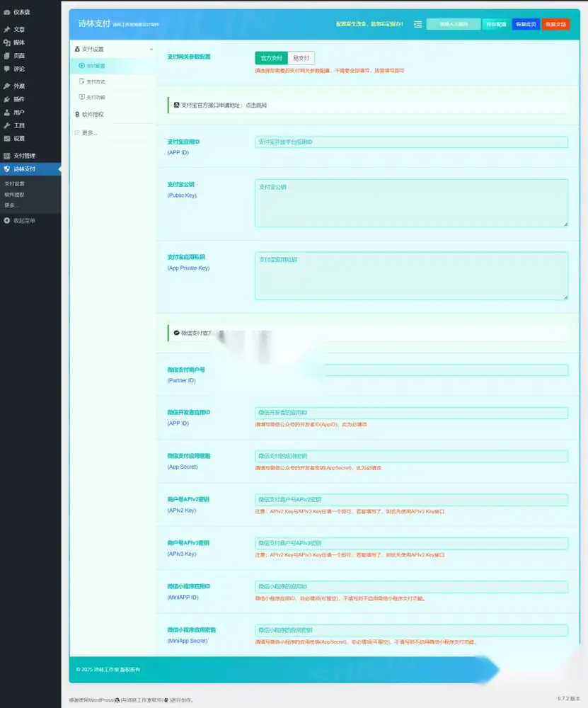Select the 官方支付 gateway option

(x=271, y=58)
